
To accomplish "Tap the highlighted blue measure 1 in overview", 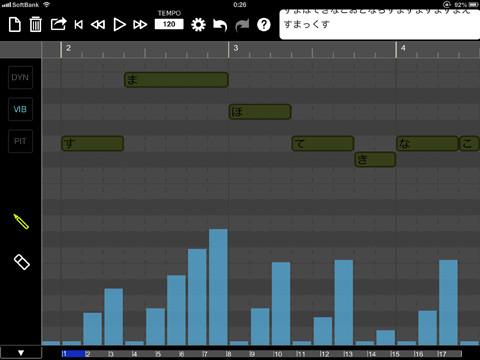I will tap(73, 354).
